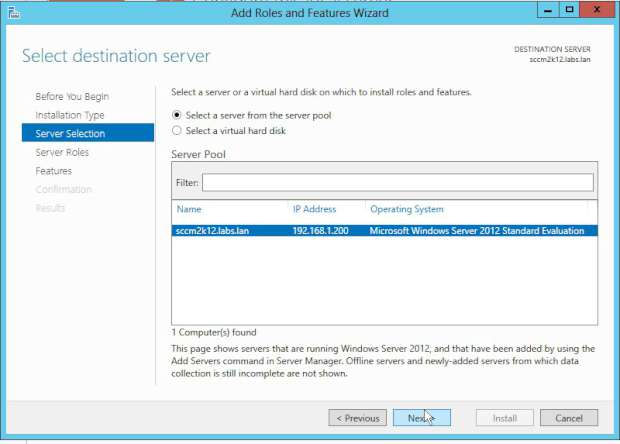Click the wizard icon in title bar
This screenshot has height=444, width=620.
click(11, 10)
